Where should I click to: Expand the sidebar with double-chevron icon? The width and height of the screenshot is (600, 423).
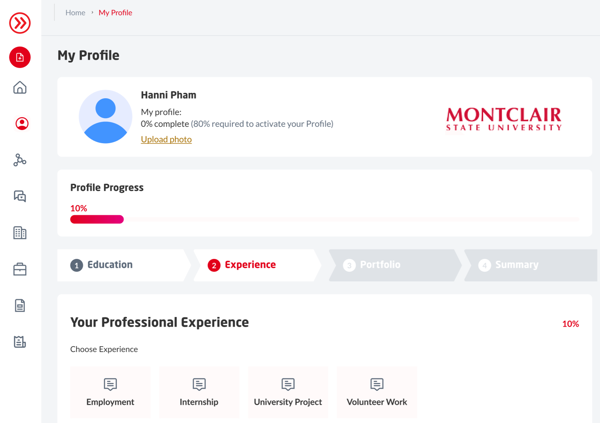(x=19, y=22)
